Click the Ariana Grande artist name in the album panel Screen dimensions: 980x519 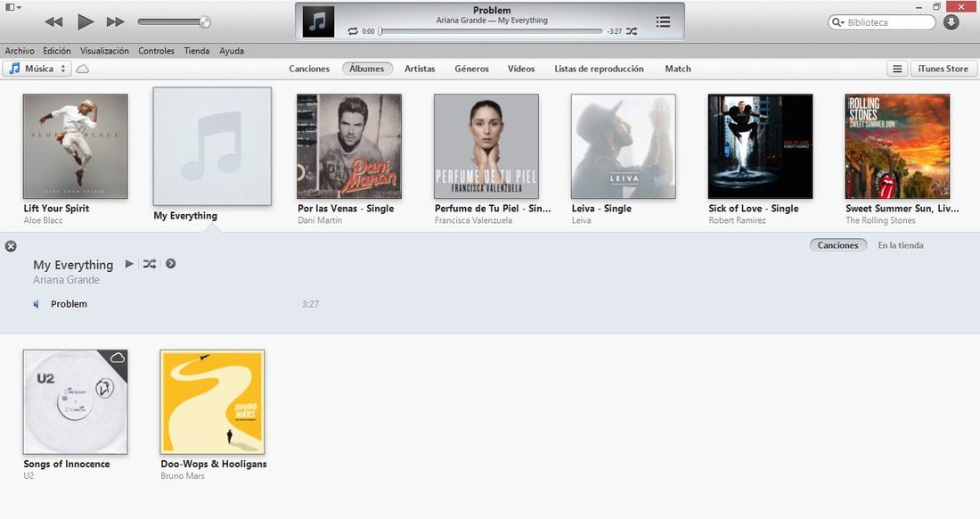click(x=66, y=280)
